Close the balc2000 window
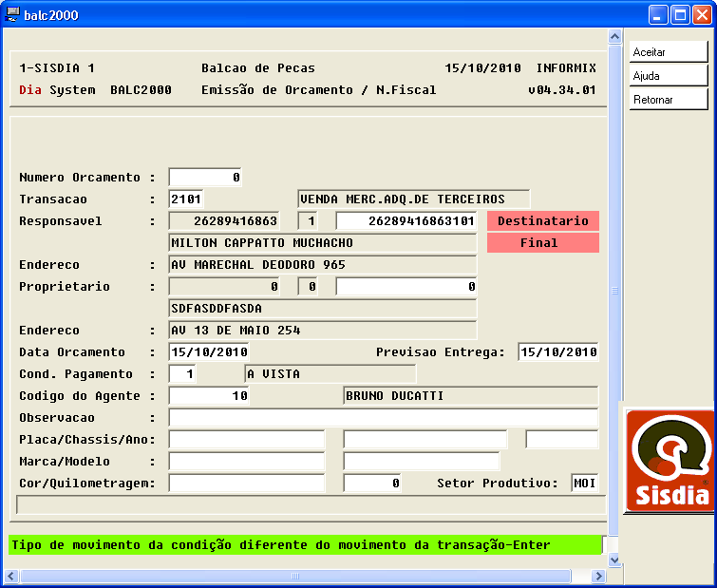The height and width of the screenshot is (588, 717). point(702,15)
